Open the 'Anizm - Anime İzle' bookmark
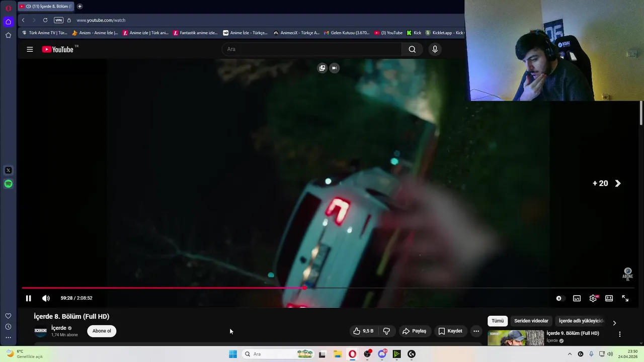Screen dimensions: 644x362 click(x=95, y=33)
